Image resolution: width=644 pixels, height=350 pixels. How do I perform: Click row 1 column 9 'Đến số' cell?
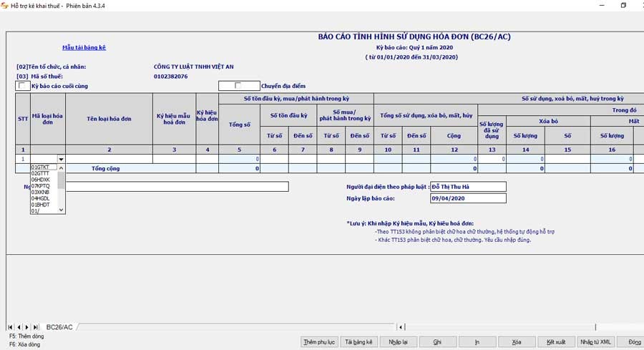[359, 159]
